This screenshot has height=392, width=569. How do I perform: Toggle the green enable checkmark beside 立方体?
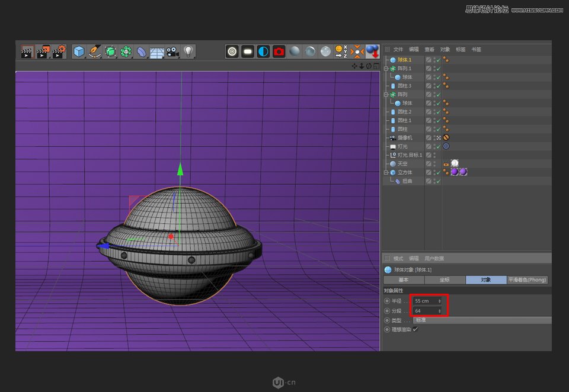437,172
